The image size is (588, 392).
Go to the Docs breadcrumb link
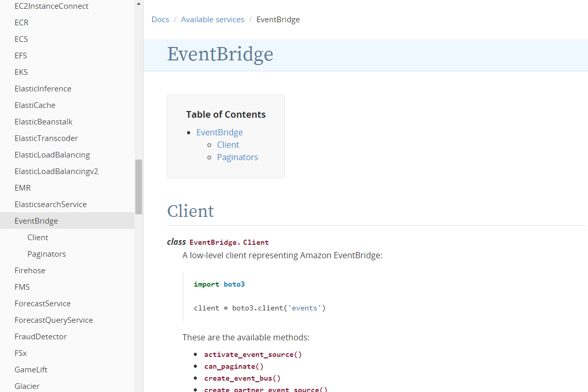click(160, 19)
